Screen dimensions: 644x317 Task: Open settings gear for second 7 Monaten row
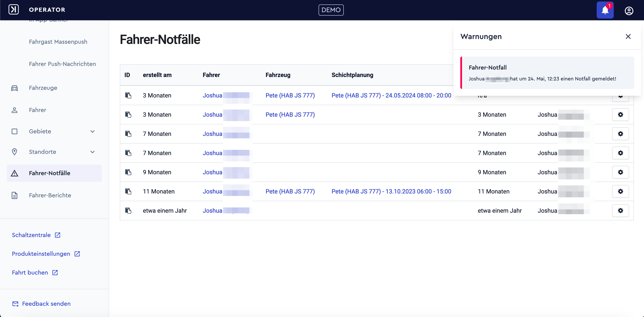pyautogui.click(x=620, y=153)
